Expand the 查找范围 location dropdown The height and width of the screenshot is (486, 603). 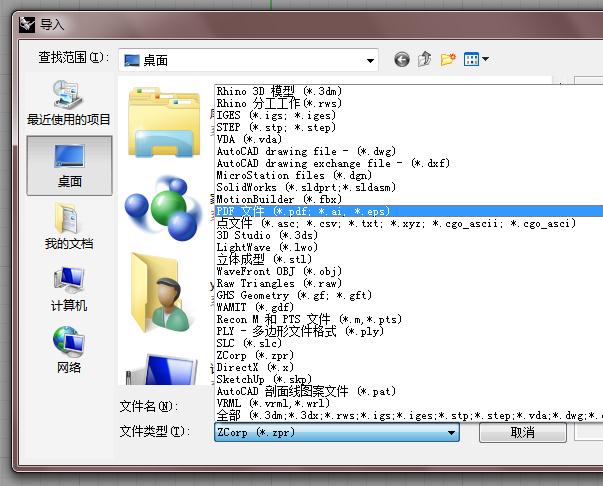point(369,60)
